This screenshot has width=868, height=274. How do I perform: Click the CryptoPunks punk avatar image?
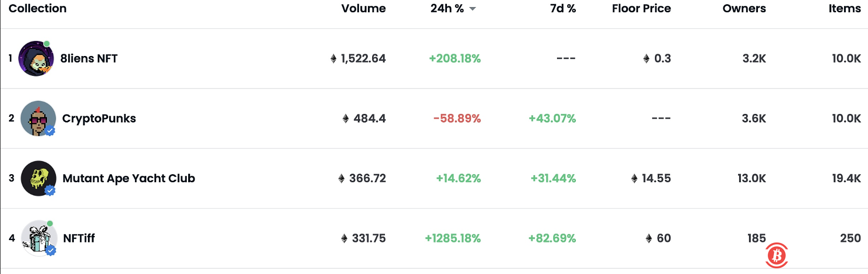click(38, 118)
